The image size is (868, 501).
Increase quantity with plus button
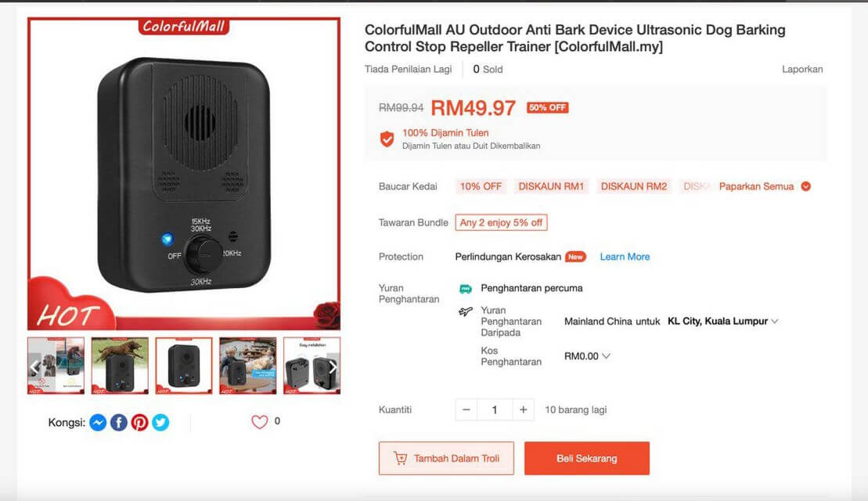523,409
